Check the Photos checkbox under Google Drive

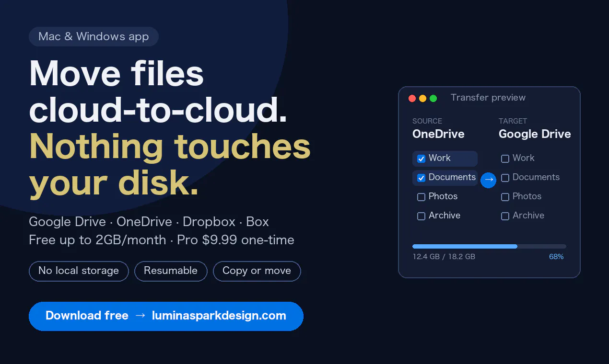pos(505,197)
